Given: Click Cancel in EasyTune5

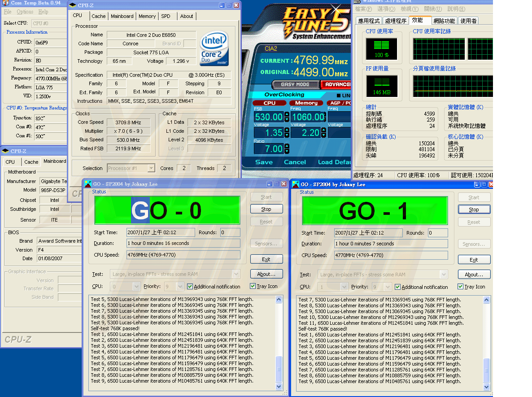Looking at the screenshot, I should pos(295,162).
